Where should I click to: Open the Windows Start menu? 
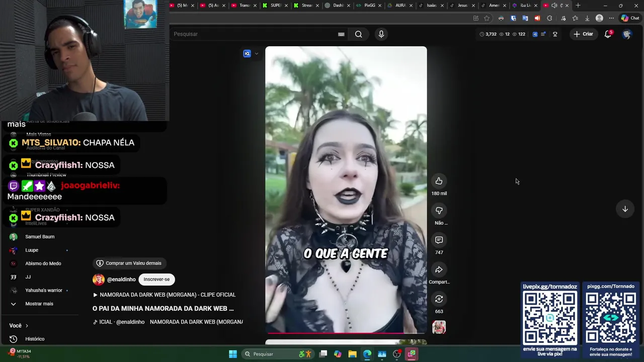point(233,354)
